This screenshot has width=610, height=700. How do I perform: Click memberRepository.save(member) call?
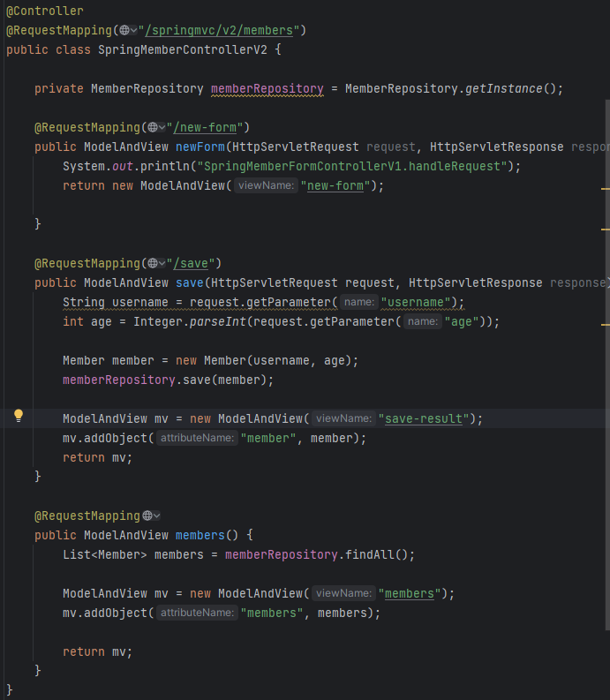click(x=168, y=380)
